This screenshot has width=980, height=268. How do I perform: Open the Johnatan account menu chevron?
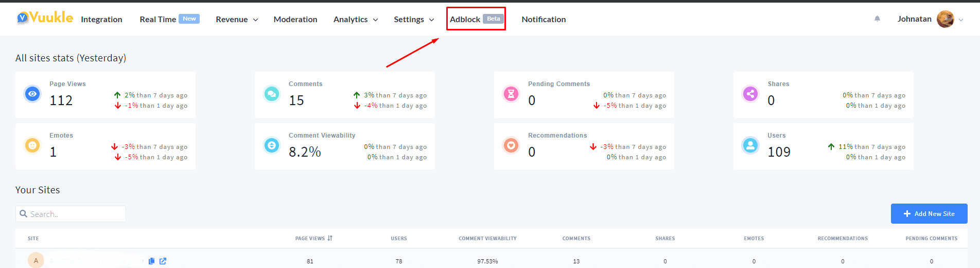pos(960,20)
